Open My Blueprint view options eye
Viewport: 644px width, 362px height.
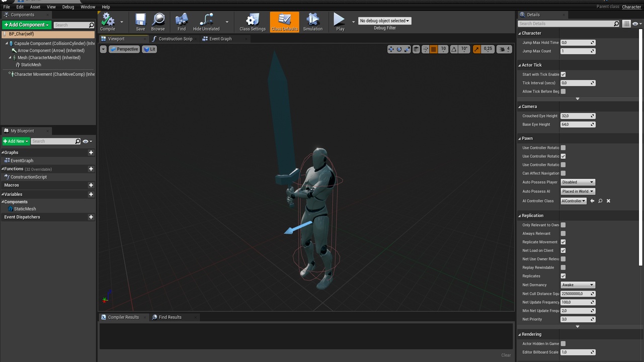tap(87, 141)
